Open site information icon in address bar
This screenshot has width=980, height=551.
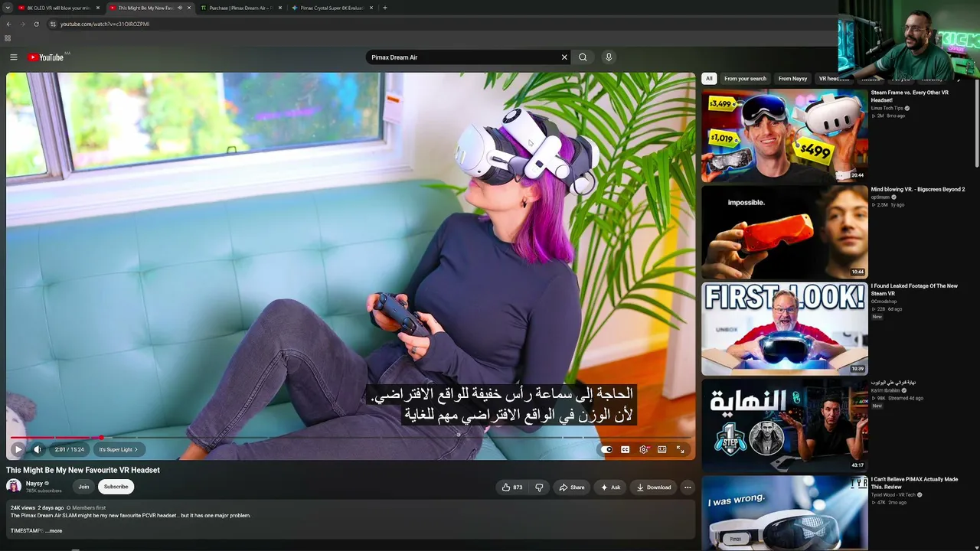[x=53, y=24]
